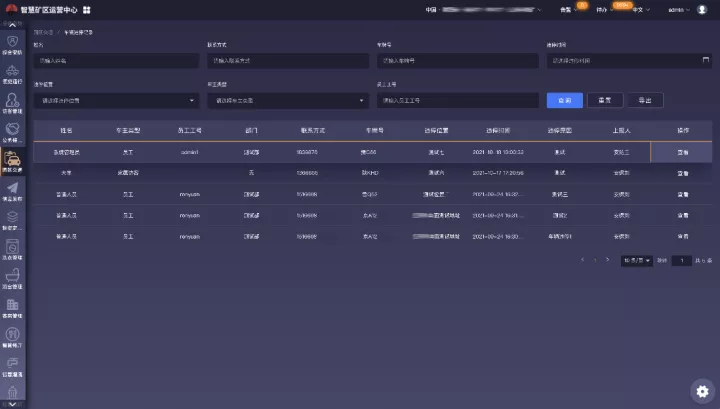
Task: Open the paper plane sidebar icon
Action: [12, 188]
